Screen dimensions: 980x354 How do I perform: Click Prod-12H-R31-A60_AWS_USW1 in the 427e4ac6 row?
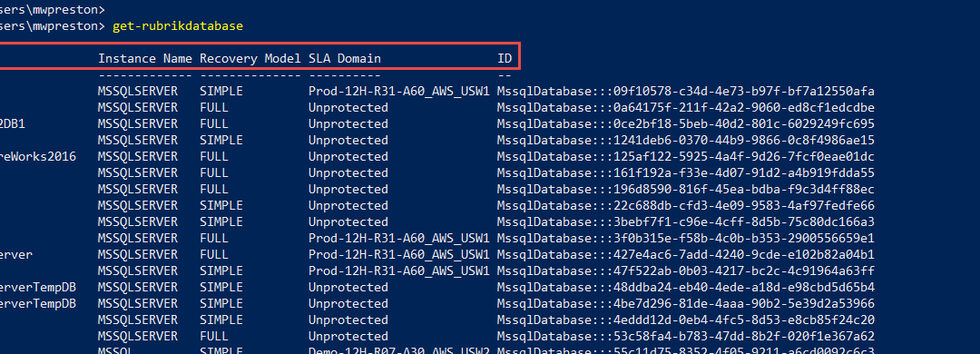pyautogui.click(x=398, y=254)
